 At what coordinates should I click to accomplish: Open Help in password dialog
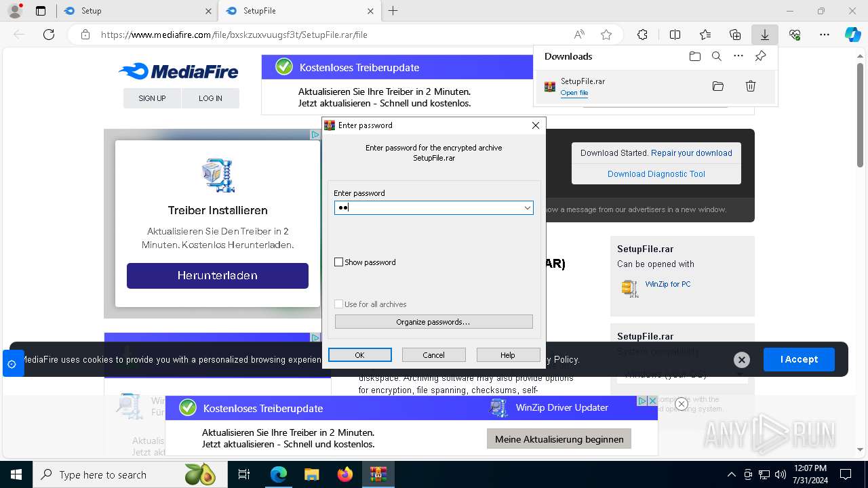click(508, 355)
